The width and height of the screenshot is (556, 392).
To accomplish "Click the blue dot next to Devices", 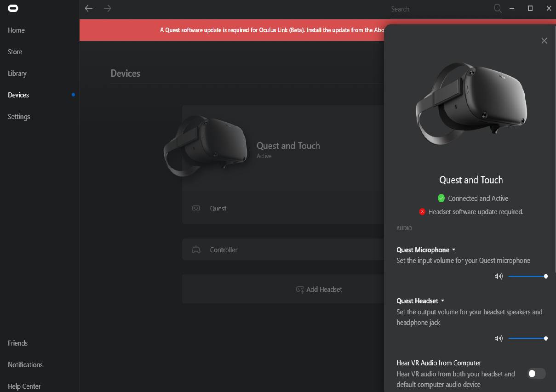I will tap(73, 95).
